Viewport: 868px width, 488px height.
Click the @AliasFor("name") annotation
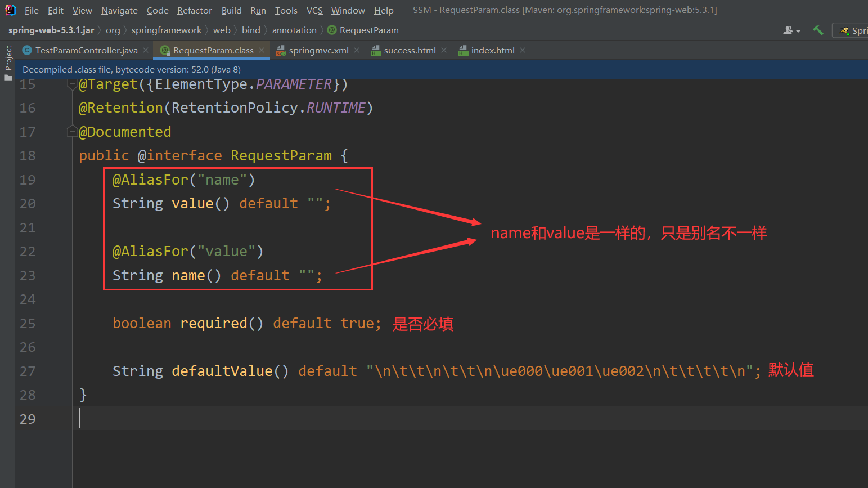[184, 180]
